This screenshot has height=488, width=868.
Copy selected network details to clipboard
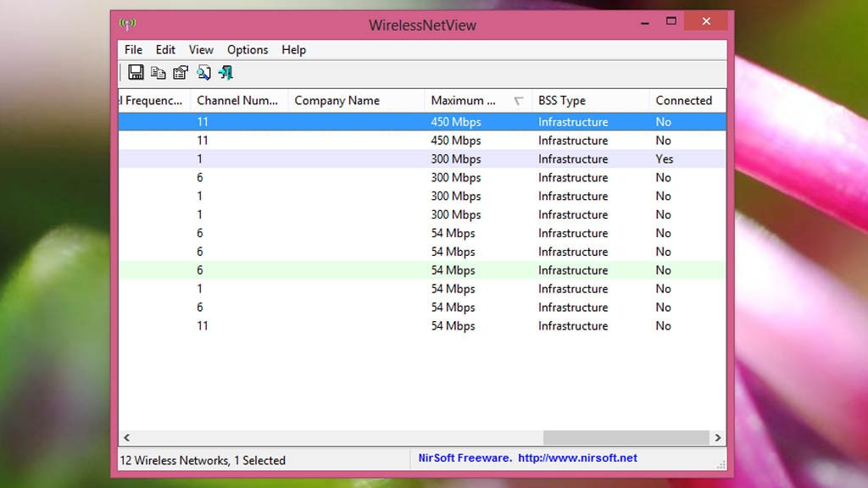coord(158,73)
